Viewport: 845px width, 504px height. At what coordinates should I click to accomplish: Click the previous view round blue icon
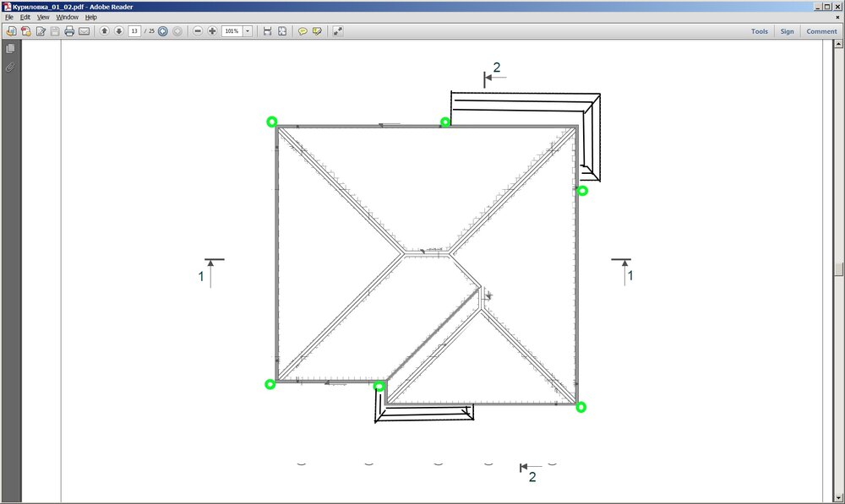[163, 31]
